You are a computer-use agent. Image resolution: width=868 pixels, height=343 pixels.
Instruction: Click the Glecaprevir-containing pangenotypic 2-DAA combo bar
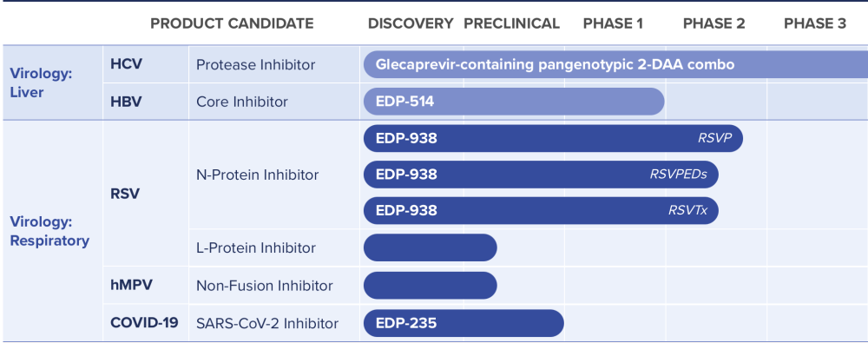click(x=615, y=65)
